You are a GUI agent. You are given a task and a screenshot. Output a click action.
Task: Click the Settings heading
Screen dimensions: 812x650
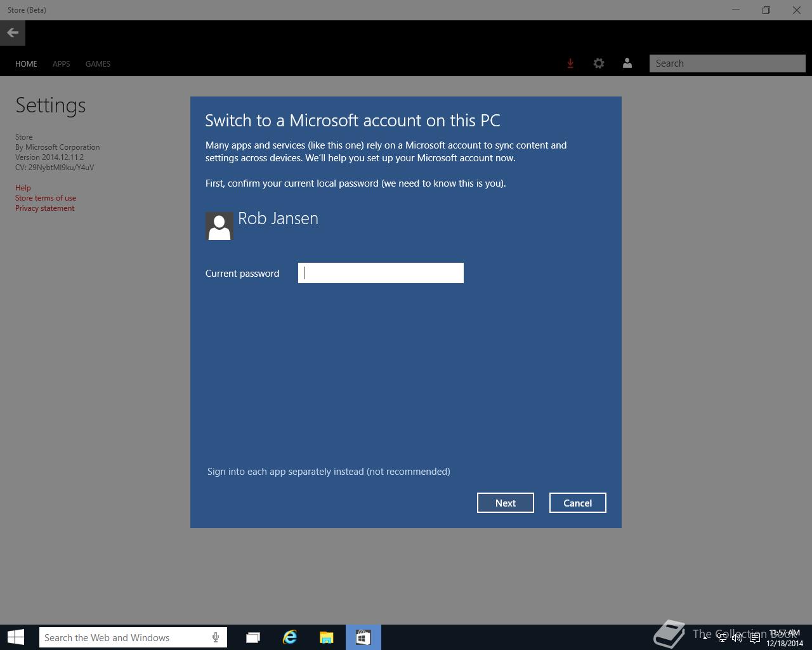pos(50,105)
